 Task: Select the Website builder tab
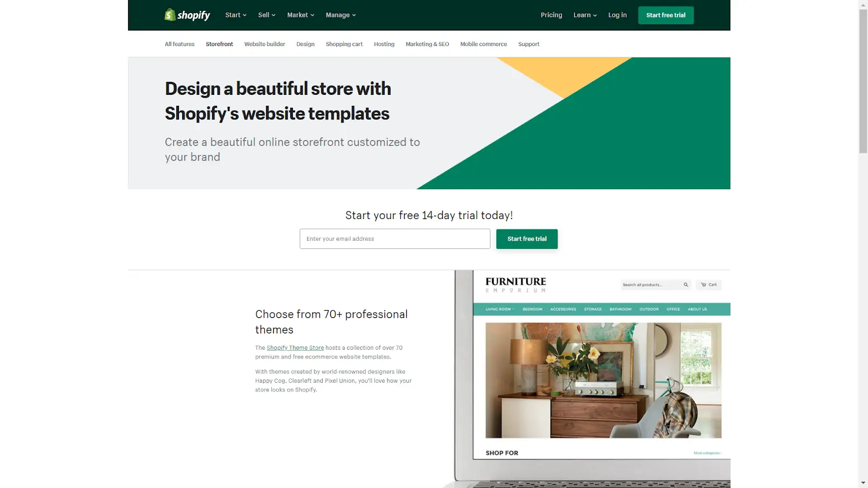click(265, 44)
